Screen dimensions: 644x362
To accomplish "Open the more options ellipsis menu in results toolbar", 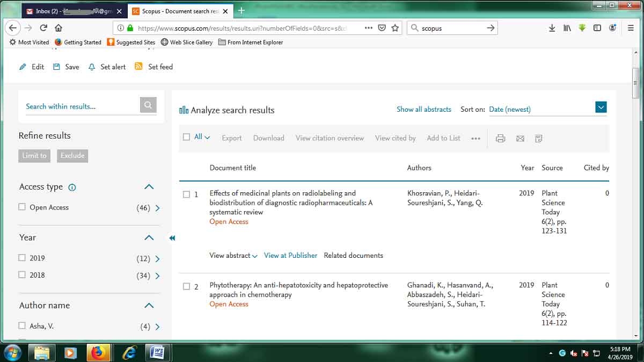I will (x=475, y=139).
